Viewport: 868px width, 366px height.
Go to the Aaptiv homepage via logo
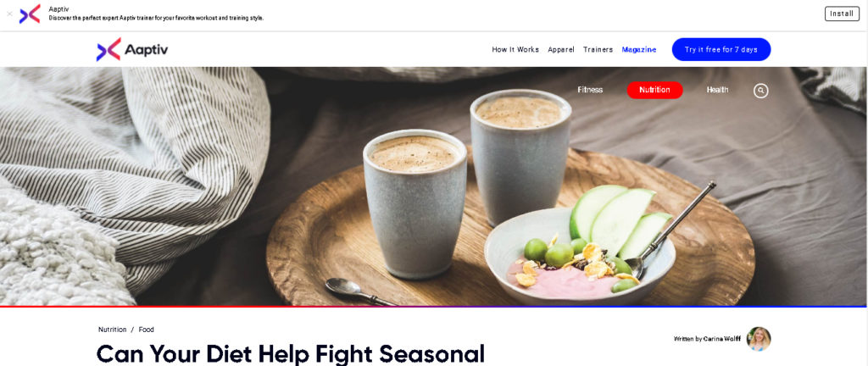pyautogui.click(x=131, y=49)
